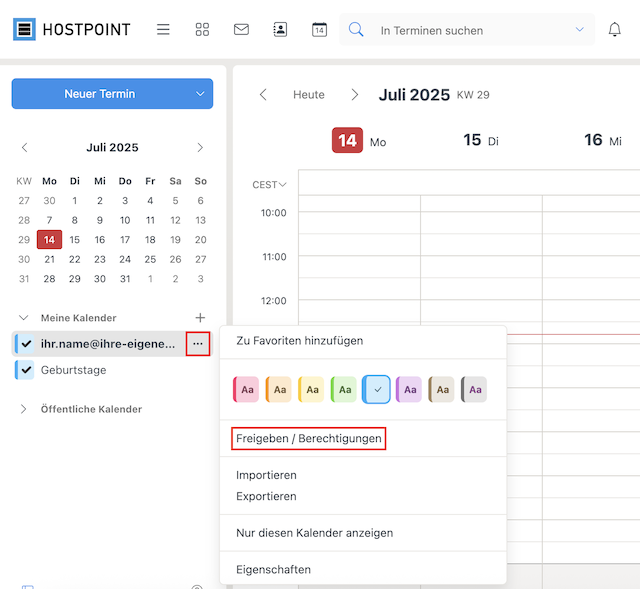Image resolution: width=640 pixels, height=589 pixels.
Task: Select Freigeben / Berechtigungen menu entry
Action: [309, 438]
